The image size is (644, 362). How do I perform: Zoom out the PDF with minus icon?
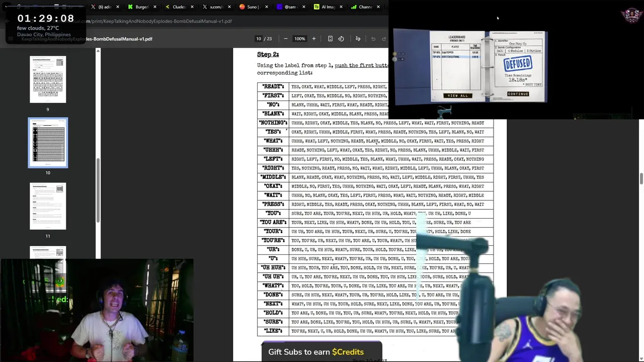tap(286, 39)
